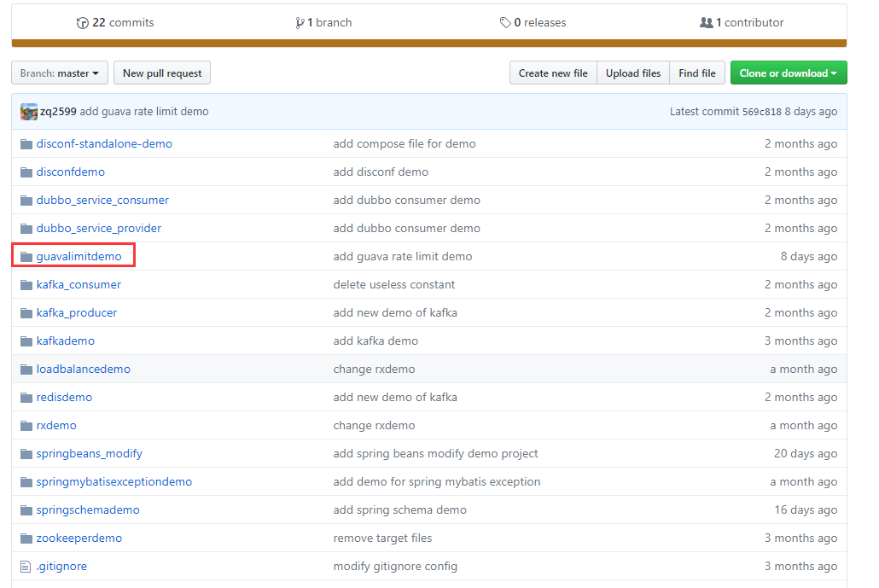Screen dimensions: 879x588
Task: Open latest commit hash 569c818
Action: pyautogui.click(x=761, y=112)
